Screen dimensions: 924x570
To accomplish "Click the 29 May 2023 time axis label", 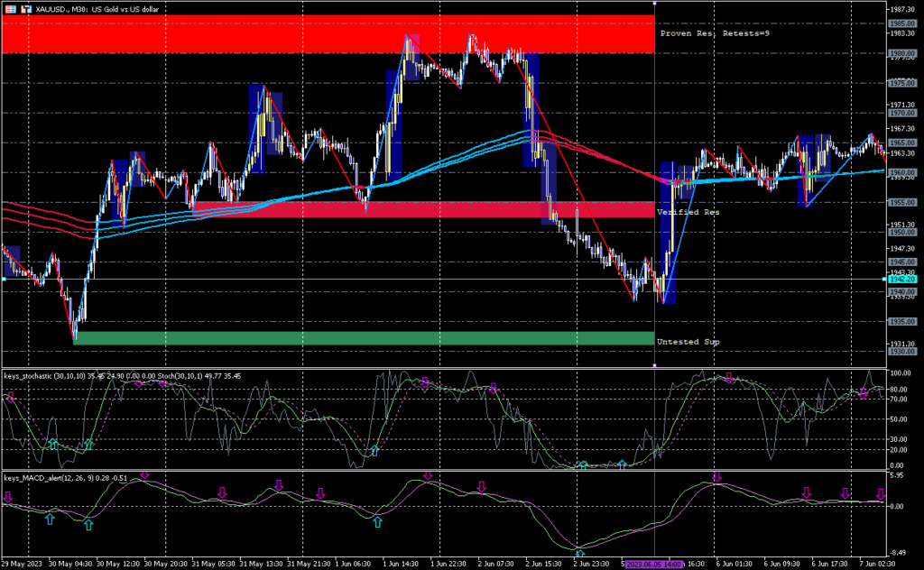I will (x=20, y=563).
